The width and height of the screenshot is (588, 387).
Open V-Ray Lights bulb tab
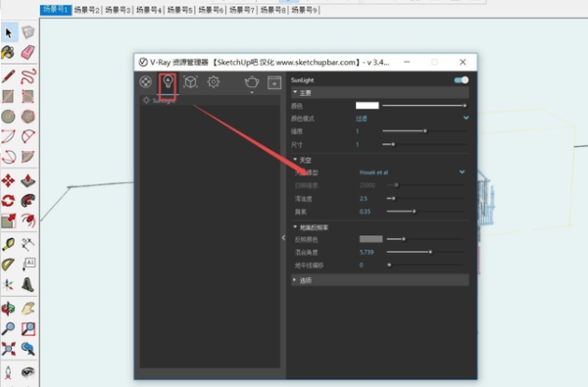point(168,81)
